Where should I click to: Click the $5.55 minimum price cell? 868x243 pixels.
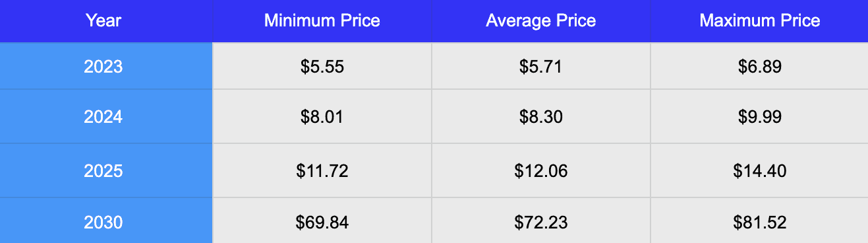[322, 66]
